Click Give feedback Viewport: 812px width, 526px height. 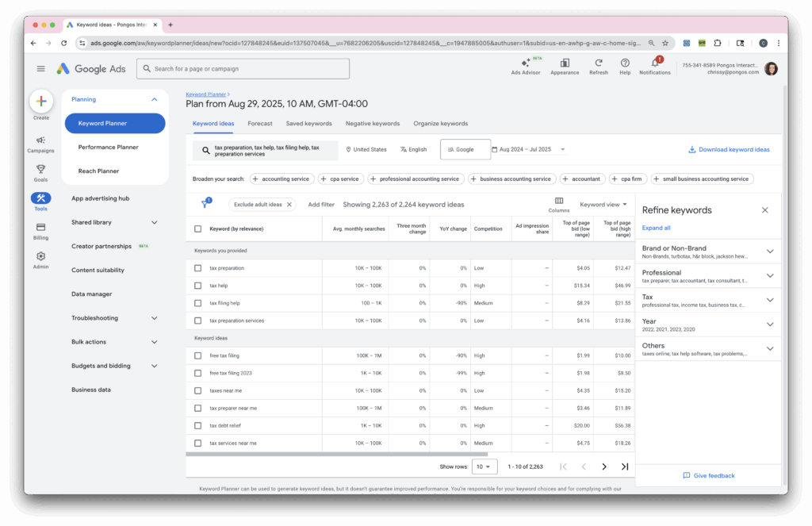click(x=708, y=475)
